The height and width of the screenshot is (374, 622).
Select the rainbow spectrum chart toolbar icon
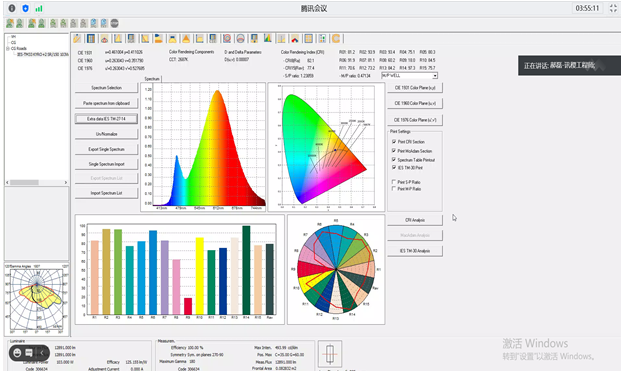point(268,38)
